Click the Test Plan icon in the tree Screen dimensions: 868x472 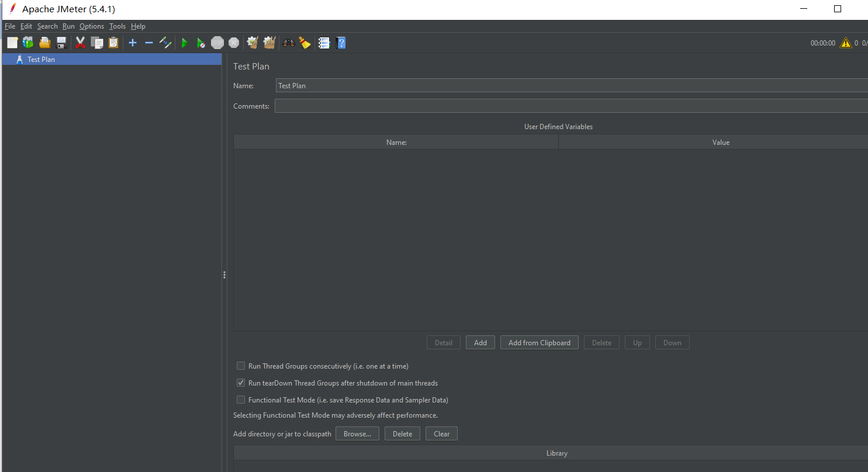pos(20,59)
